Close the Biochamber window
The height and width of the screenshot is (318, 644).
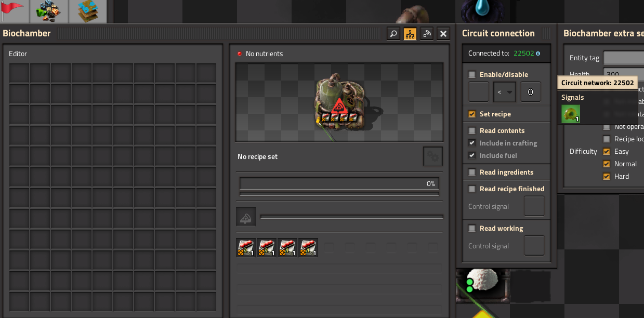point(443,34)
